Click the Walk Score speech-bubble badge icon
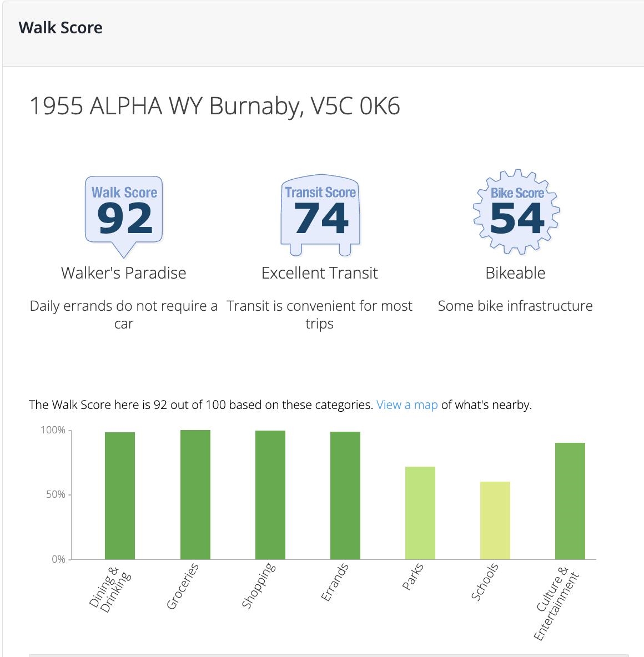Screen dimensions: 644x657 click(123, 214)
